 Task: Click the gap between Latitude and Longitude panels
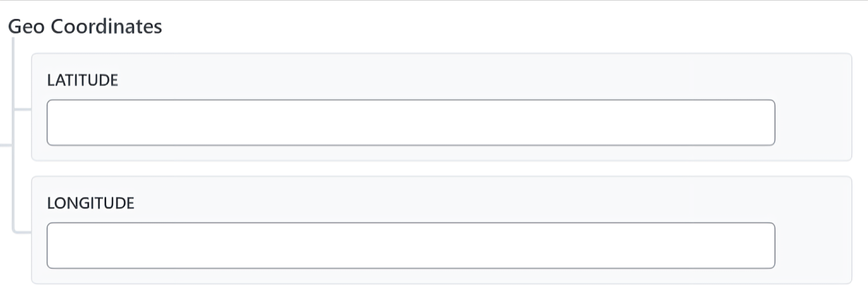(441, 168)
